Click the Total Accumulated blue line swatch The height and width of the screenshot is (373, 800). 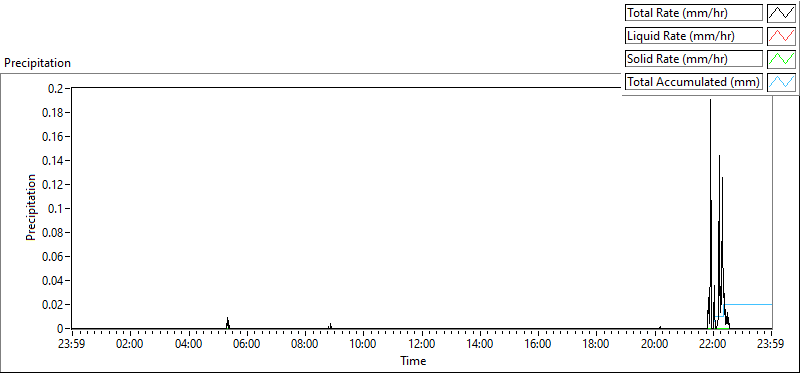(781, 82)
